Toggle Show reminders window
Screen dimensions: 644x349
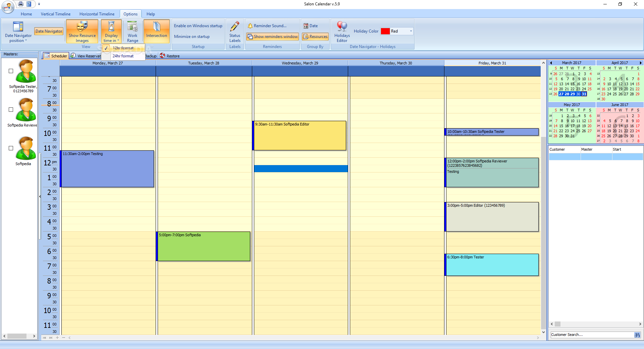272,37
